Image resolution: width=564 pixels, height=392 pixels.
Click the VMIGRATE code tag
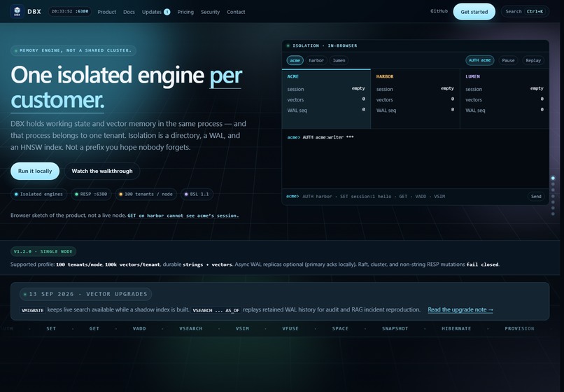[33, 310]
